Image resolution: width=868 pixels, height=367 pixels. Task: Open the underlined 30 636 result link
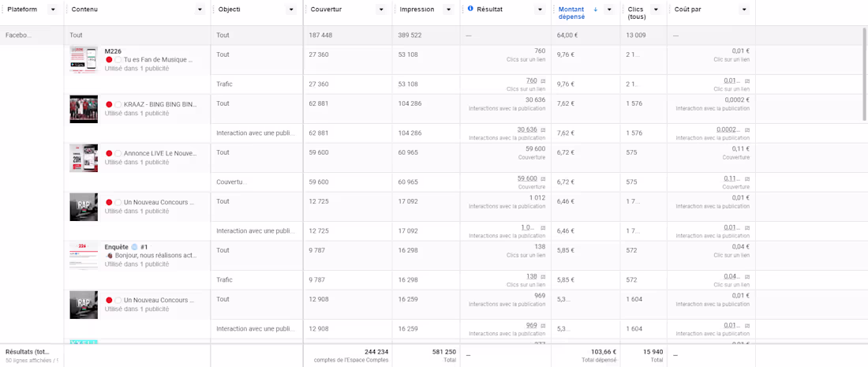527,129
